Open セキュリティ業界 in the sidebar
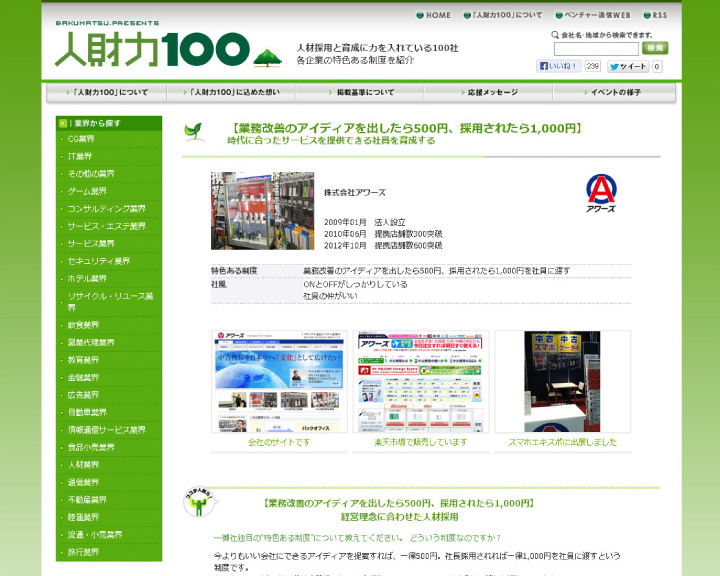The height and width of the screenshot is (576, 720). [x=99, y=261]
